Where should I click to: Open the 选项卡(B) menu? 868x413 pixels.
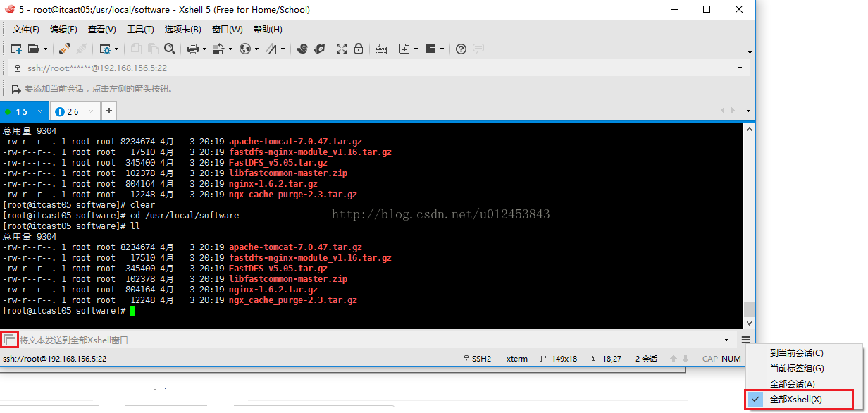tap(182, 30)
